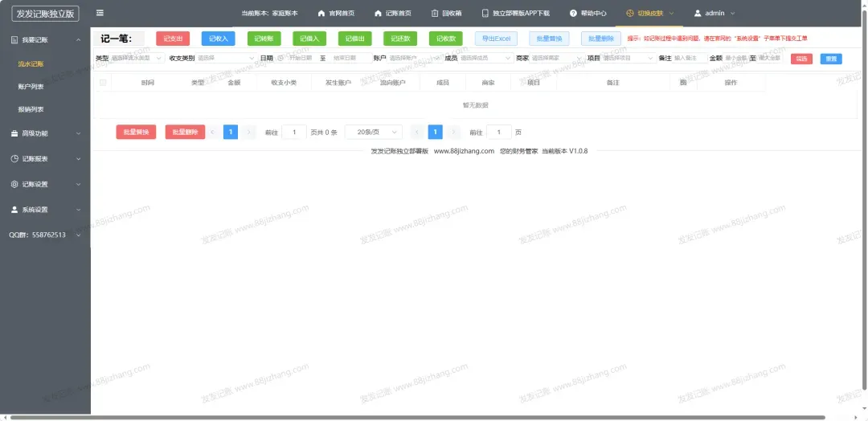Viewport: 868px width, 421px height.
Task: Click the red 记支出 button
Action: 173,39
